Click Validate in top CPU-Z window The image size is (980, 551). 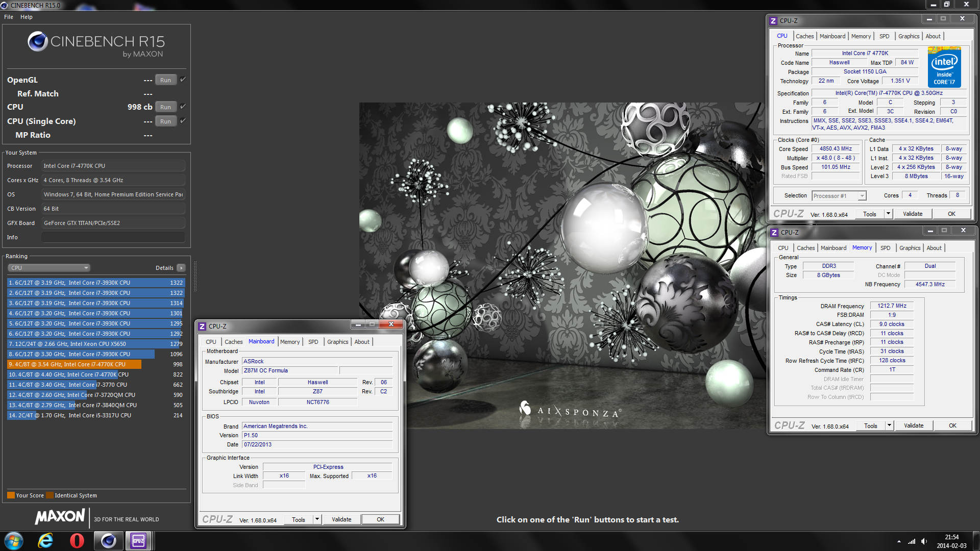[x=913, y=214]
